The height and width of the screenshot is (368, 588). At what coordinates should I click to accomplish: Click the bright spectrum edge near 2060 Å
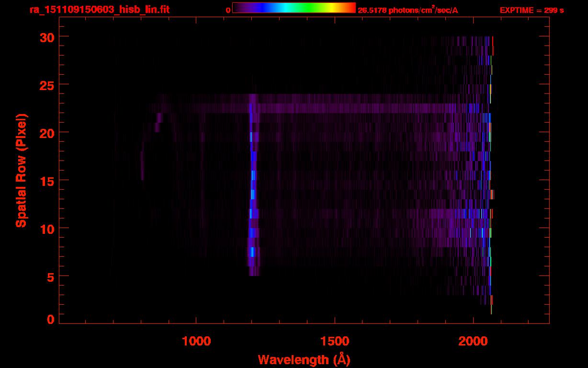tap(490, 175)
